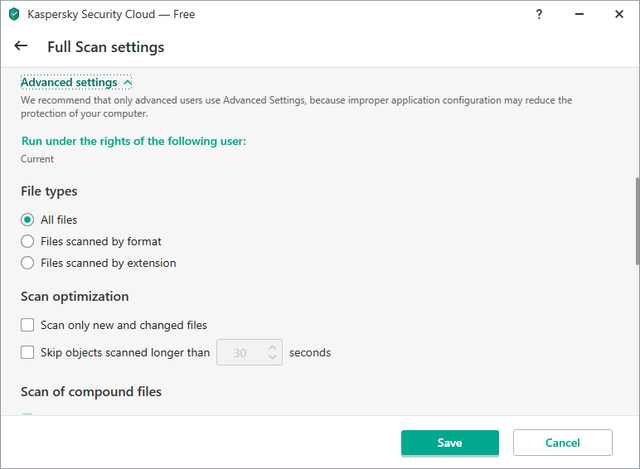Screen dimensions: 640x469
Task: Collapse the Advanced settings section
Action: (x=76, y=82)
